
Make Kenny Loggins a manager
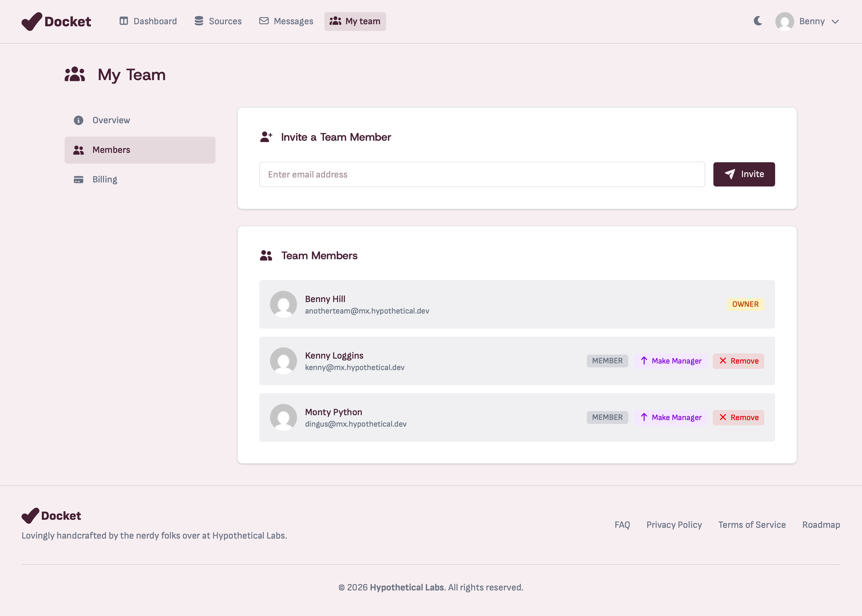click(670, 361)
